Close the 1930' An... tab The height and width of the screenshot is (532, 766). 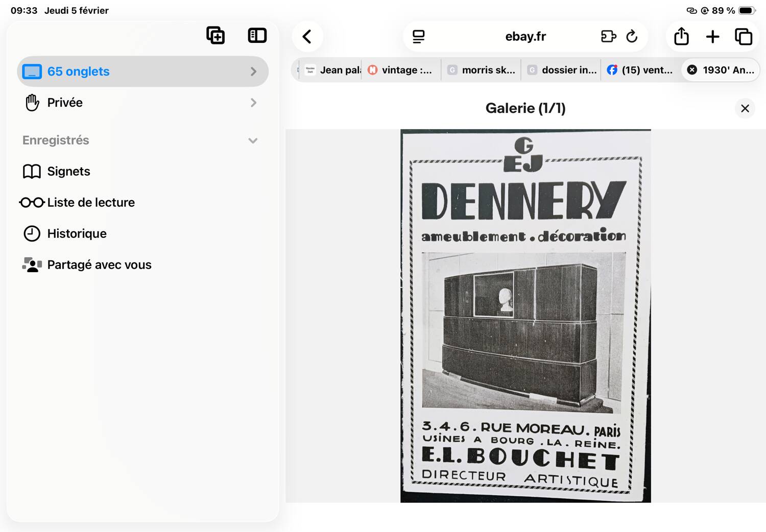[x=692, y=70]
